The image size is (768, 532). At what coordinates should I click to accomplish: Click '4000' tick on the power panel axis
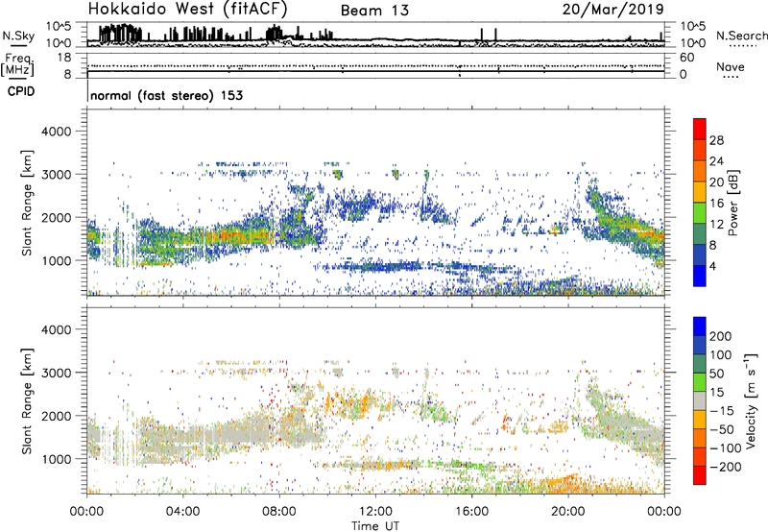[x=56, y=132]
